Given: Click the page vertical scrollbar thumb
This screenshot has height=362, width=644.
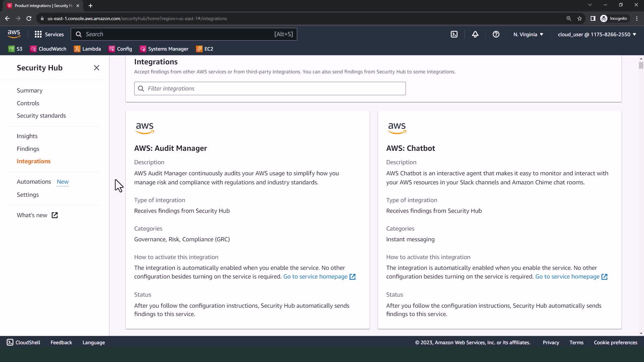Looking at the screenshot, I should pyautogui.click(x=641, y=65).
